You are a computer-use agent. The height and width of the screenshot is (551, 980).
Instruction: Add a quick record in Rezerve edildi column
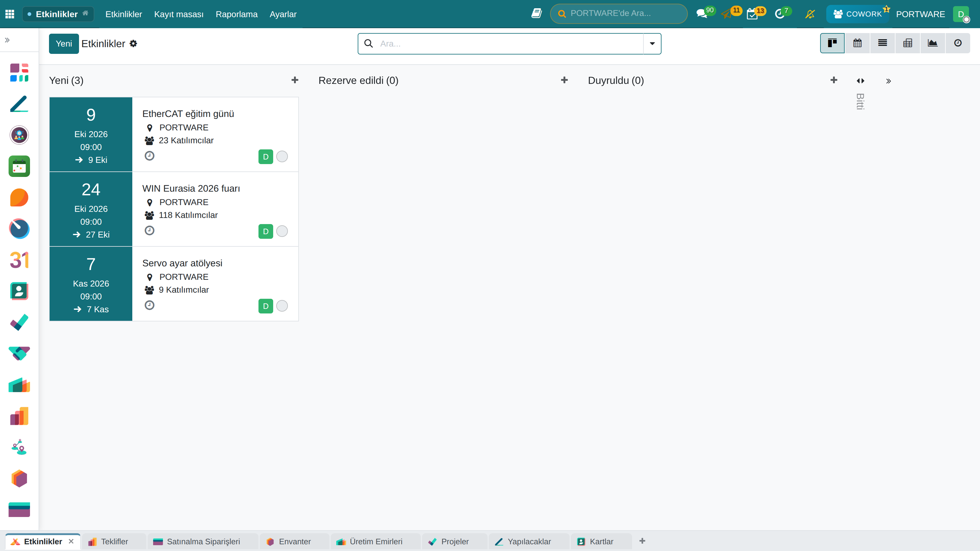coord(564,80)
